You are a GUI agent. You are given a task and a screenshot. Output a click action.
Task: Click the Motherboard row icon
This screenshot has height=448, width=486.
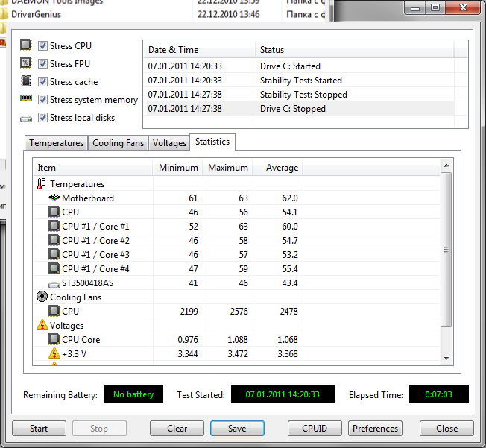(54, 198)
